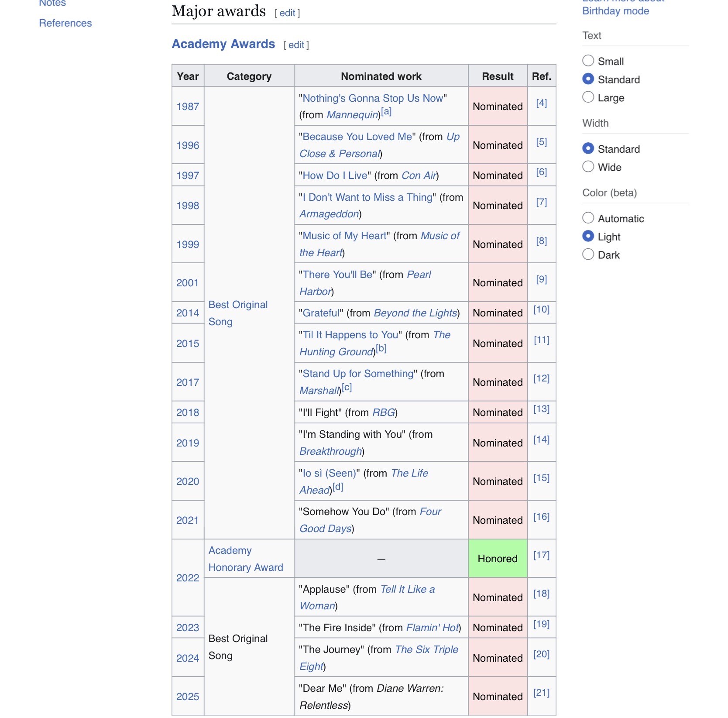The image size is (728, 718).
Task: Set color mode to Light
Action: pyautogui.click(x=588, y=236)
